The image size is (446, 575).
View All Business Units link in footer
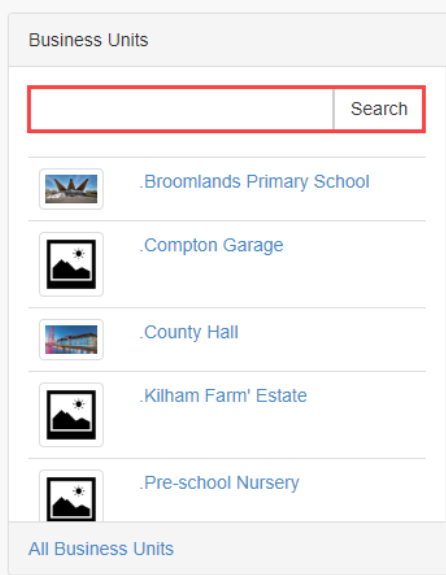tap(101, 549)
